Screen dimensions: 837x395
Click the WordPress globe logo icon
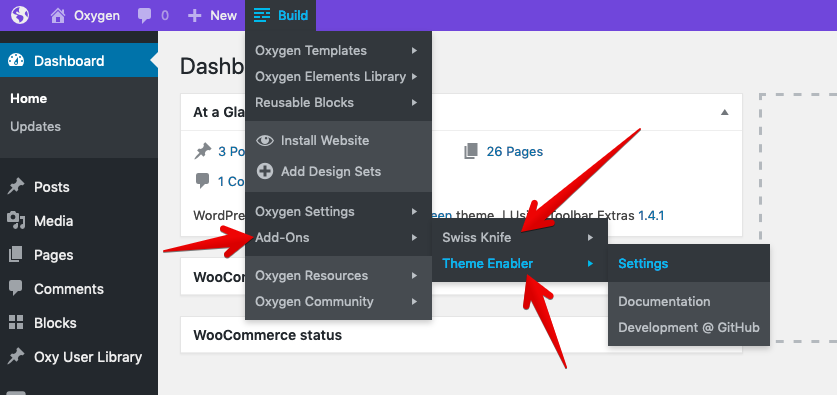pyautogui.click(x=20, y=15)
